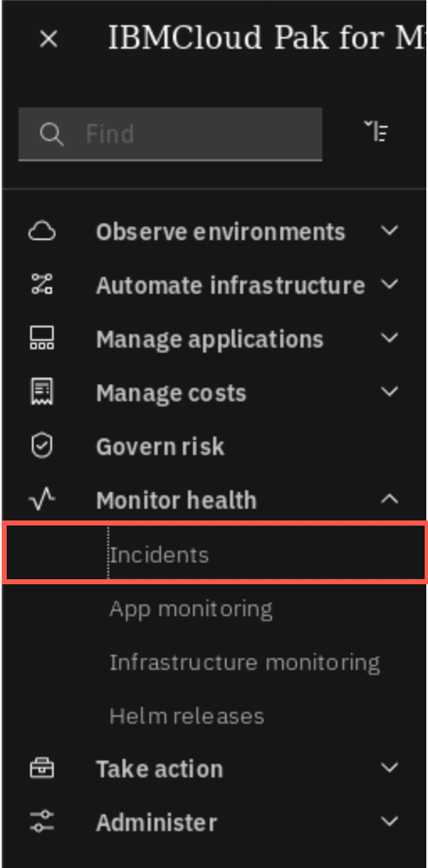
Task: Click the Manage applications grid icon
Action: (x=42, y=338)
